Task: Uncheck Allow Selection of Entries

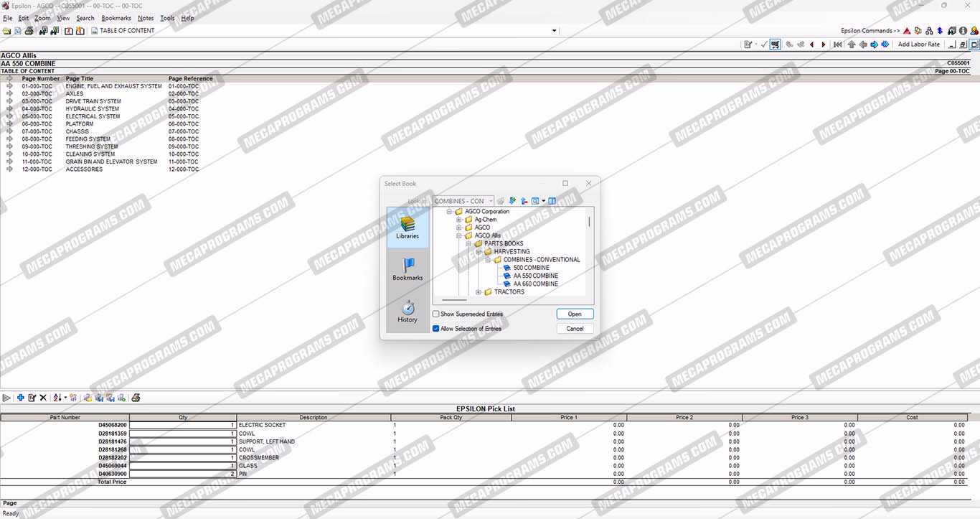Action: pos(436,329)
